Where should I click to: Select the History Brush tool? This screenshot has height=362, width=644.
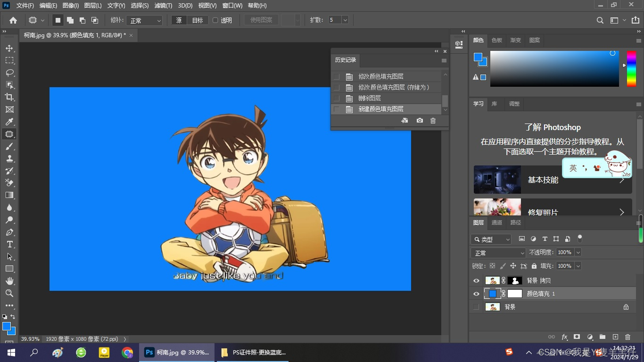pos(9,171)
